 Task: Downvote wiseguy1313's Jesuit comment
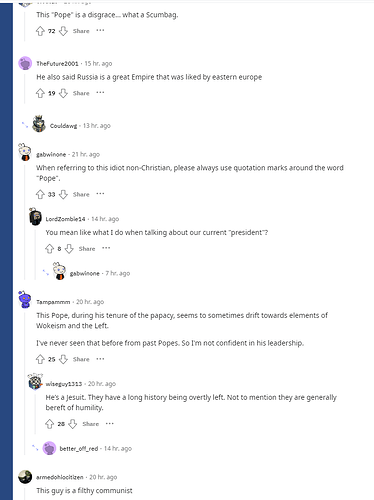pos(72,424)
